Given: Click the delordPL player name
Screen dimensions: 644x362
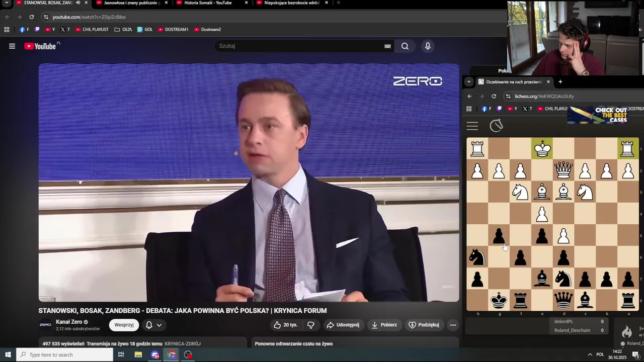Looking at the screenshot, I should tap(563, 321).
